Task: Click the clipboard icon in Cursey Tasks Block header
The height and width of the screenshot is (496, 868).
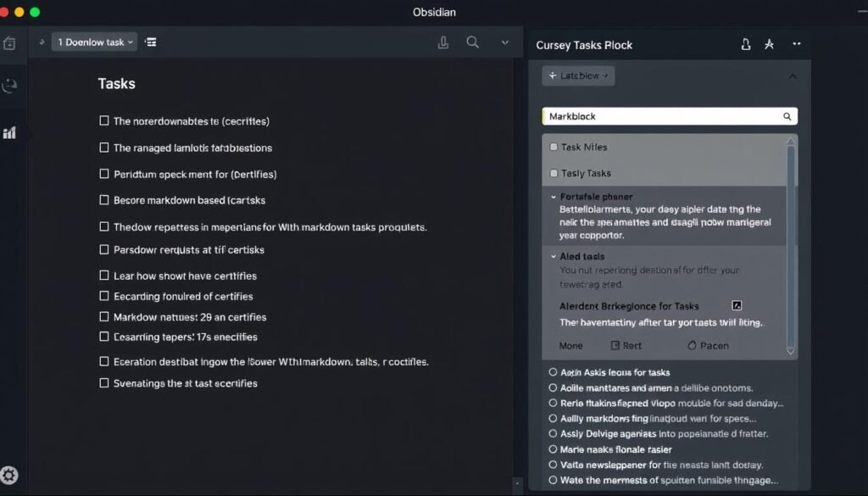Action: (746, 44)
